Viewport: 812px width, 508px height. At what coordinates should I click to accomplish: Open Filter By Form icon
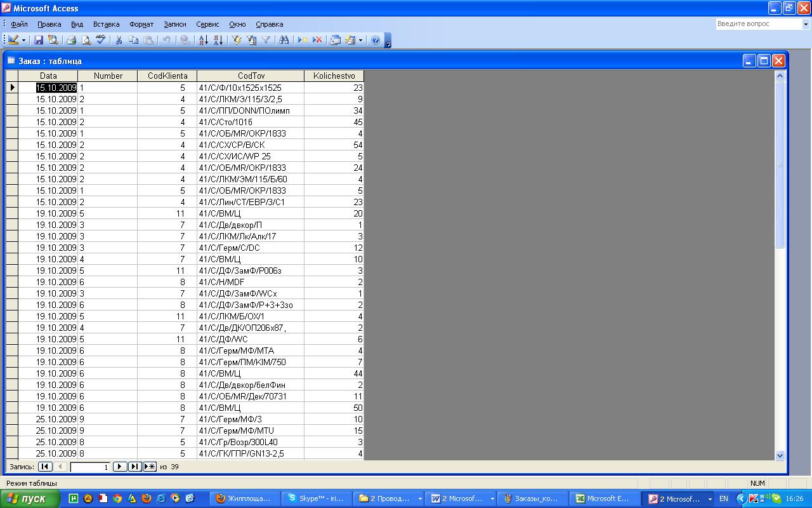pos(251,40)
